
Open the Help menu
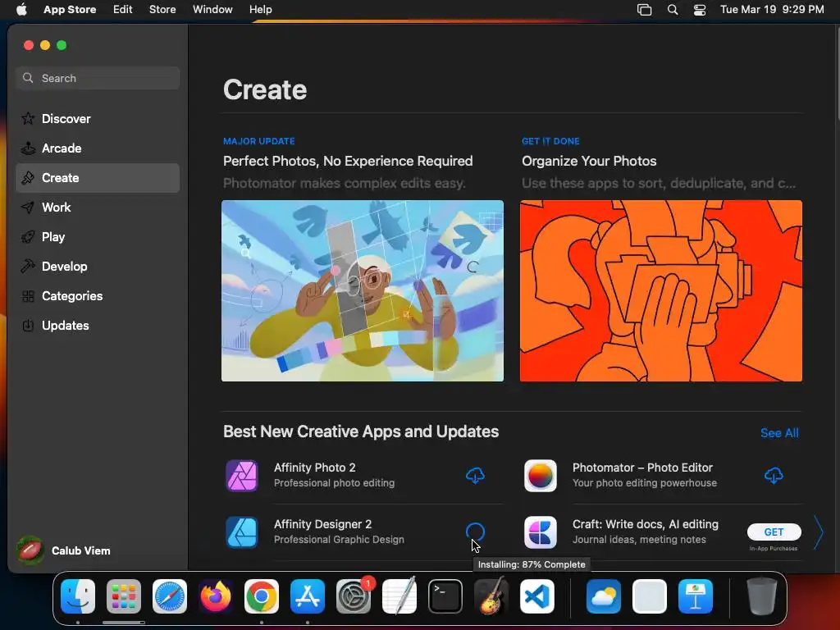click(x=260, y=10)
